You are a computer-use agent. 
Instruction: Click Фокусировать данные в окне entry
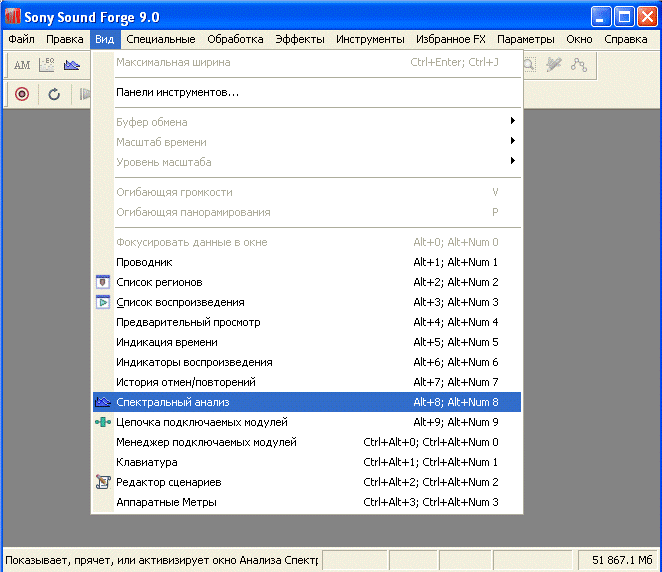point(307,242)
